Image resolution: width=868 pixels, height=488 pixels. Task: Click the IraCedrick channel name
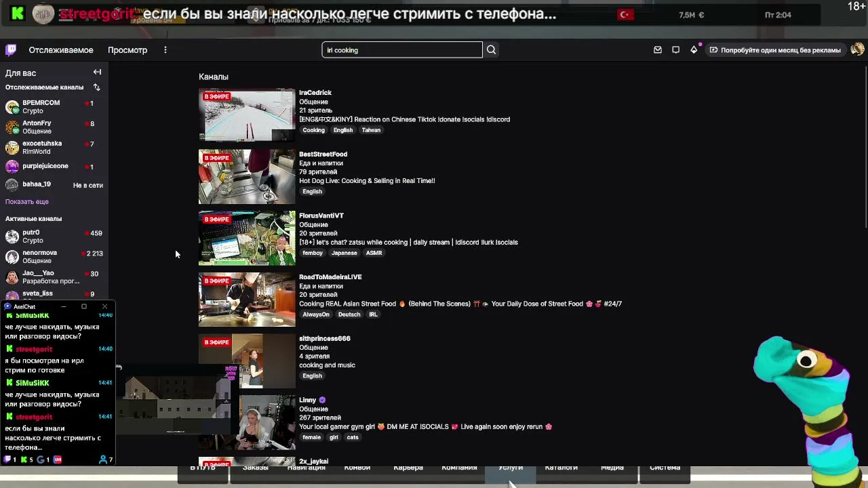click(315, 93)
